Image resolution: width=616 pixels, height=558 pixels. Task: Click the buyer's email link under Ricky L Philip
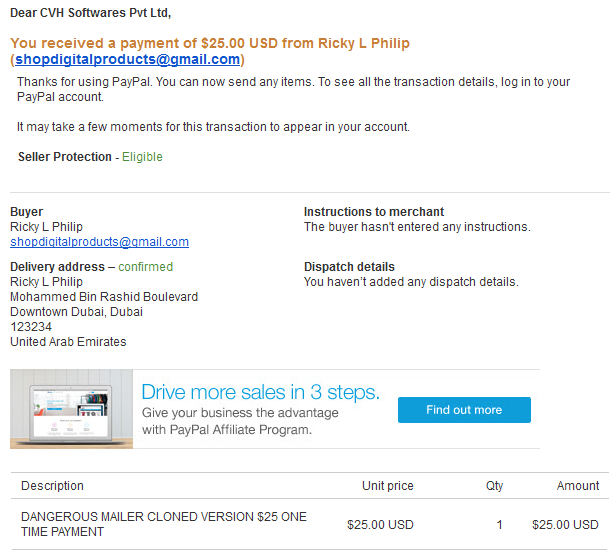99,242
